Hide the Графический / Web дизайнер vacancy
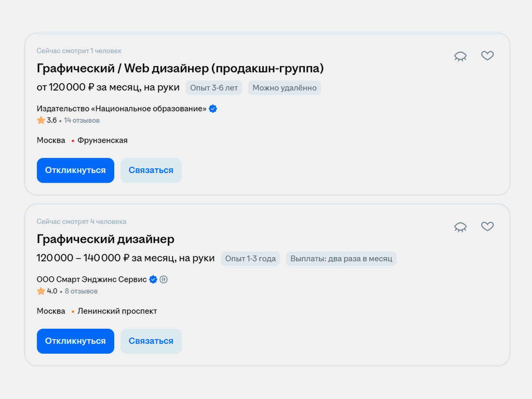Screen dimensions: 532x399 coord(460,56)
